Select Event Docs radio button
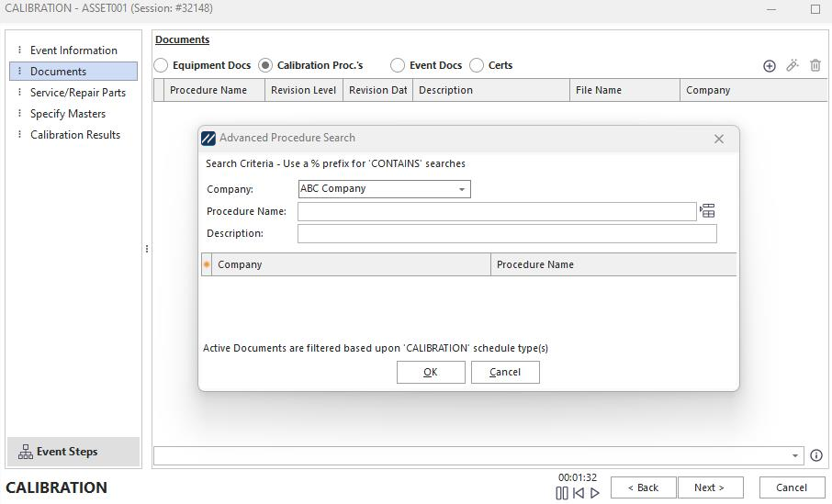Viewport: 832px width, 504px height. [398, 65]
